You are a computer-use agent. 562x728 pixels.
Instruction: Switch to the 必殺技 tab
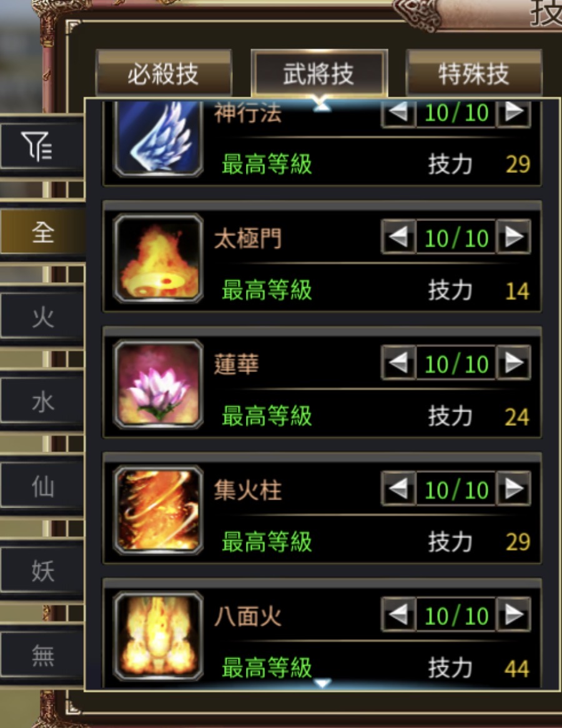(164, 73)
